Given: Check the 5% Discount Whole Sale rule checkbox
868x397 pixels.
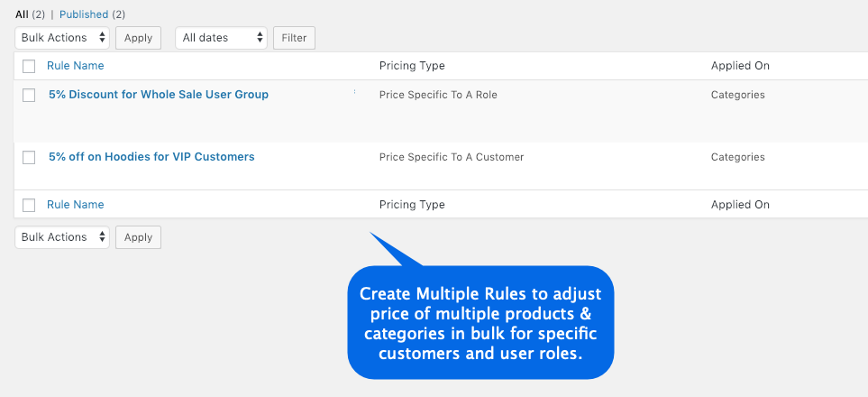Looking at the screenshot, I should tap(29, 95).
